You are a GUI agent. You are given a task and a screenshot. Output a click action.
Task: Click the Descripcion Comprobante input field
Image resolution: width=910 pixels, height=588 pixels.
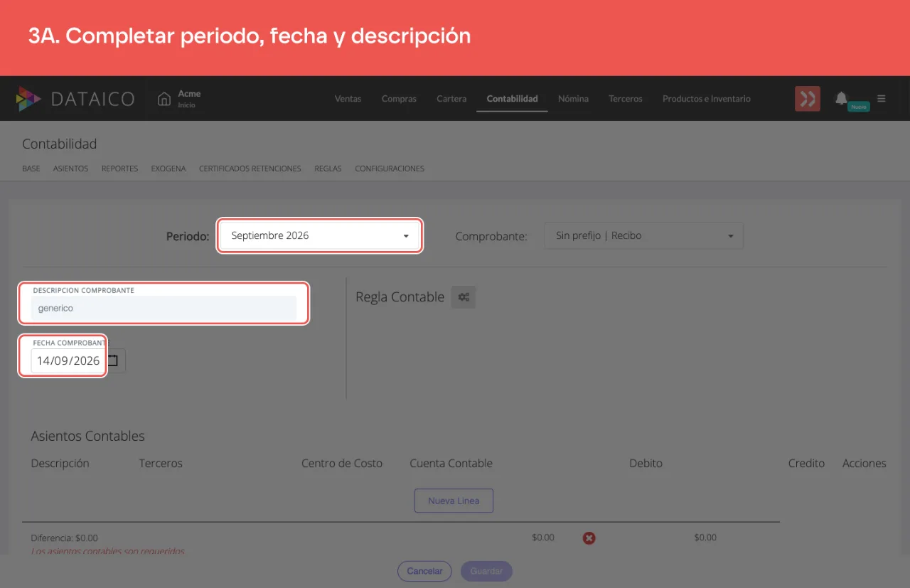click(x=164, y=309)
